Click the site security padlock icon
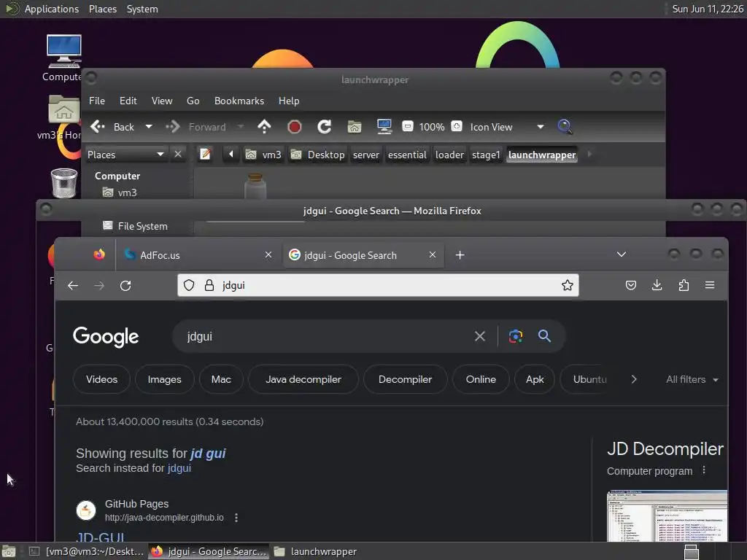The width and height of the screenshot is (747, 560). 209,285
